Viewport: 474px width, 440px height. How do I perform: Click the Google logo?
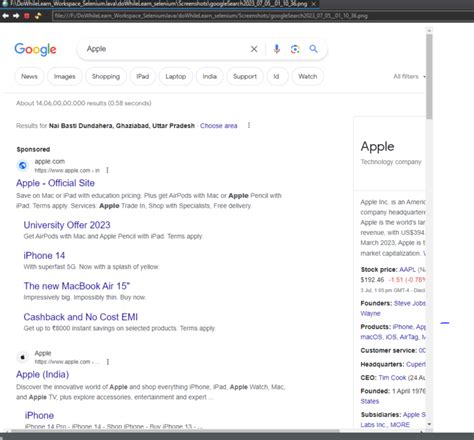tap(35, 49)
